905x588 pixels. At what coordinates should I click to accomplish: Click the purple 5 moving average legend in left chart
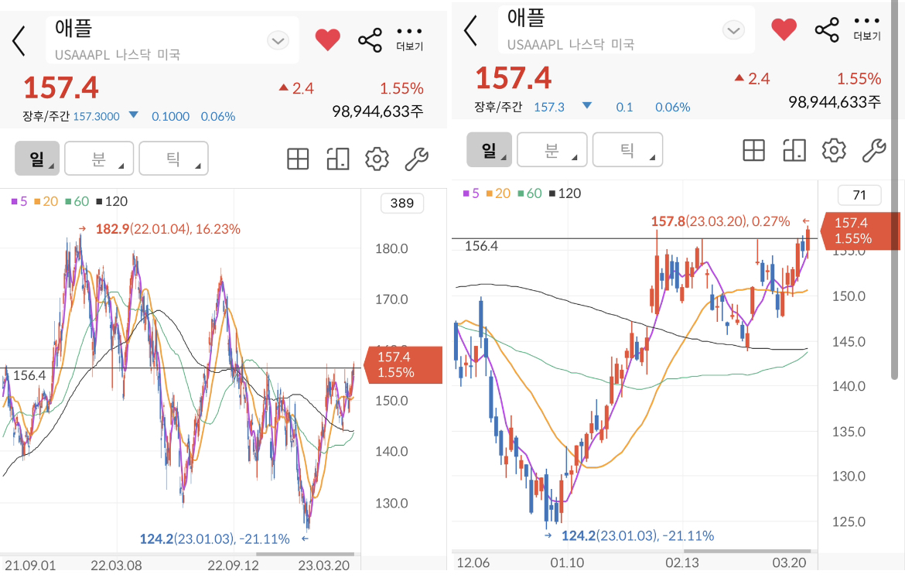pyautogui.click(x=19, y=201)
